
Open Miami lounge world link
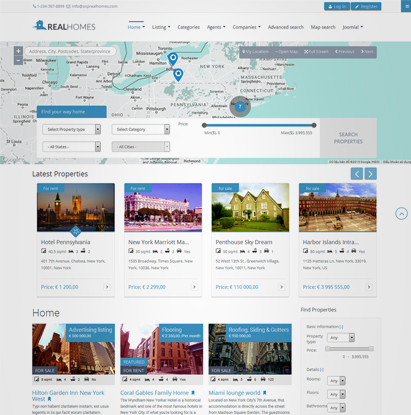click(x=234, y=393)
